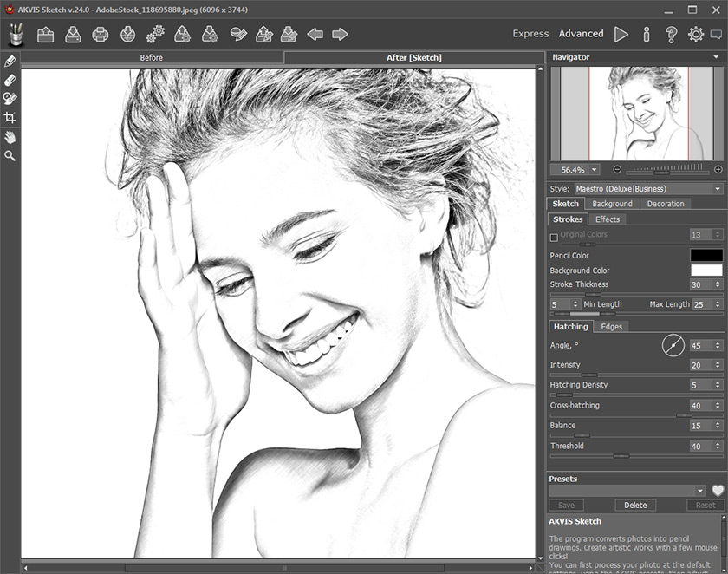Click the AKVIS home page pencil-cup icon

click(16, 35)
